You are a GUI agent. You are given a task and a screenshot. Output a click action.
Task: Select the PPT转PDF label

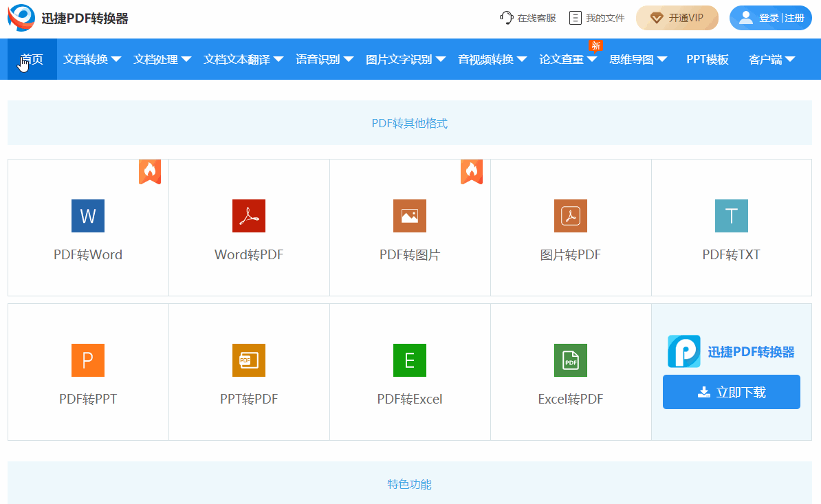click(249, 399)
